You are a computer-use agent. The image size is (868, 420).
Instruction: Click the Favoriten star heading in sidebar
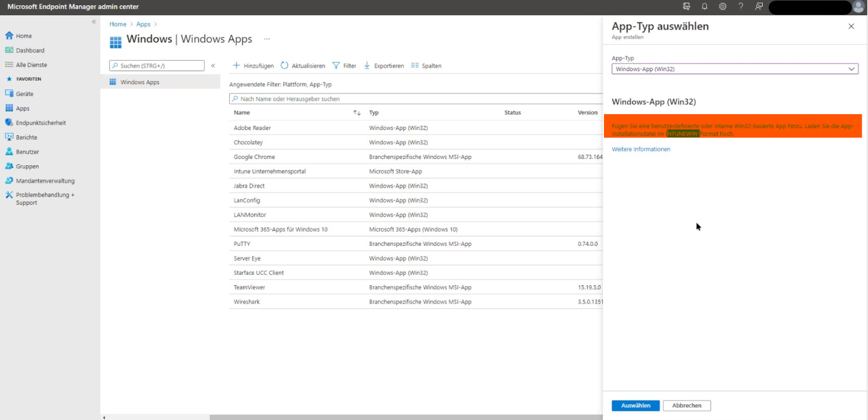[x=24, y=79]
